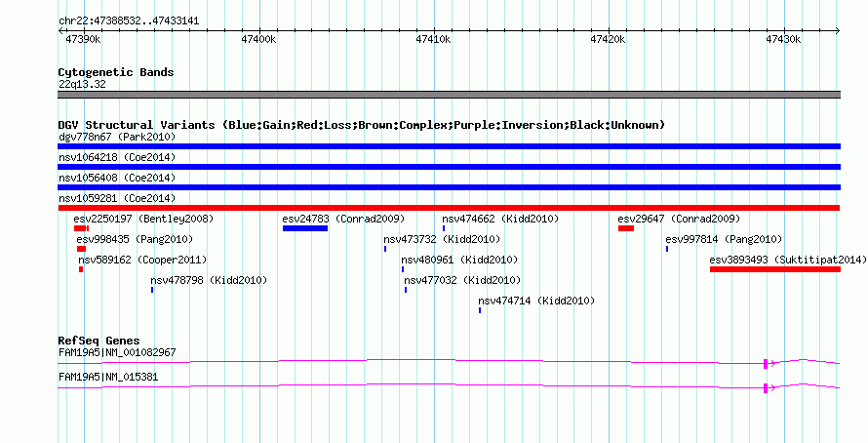The width and height of the screenshot is (868, 443).
Task: Select the esv3893493 red loss bar
Action: pyautogui.click(x=775, y=269)
